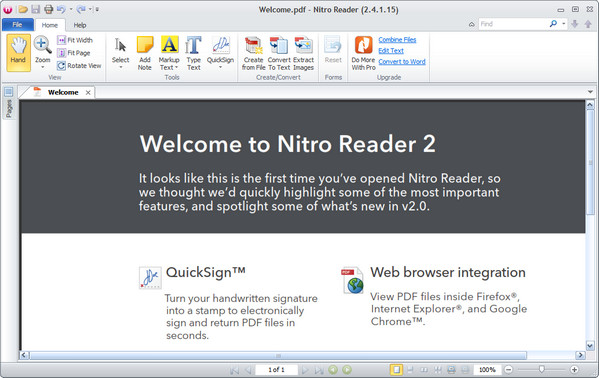
Task: Open the Convert to Word link
Action: pos(401,62)
